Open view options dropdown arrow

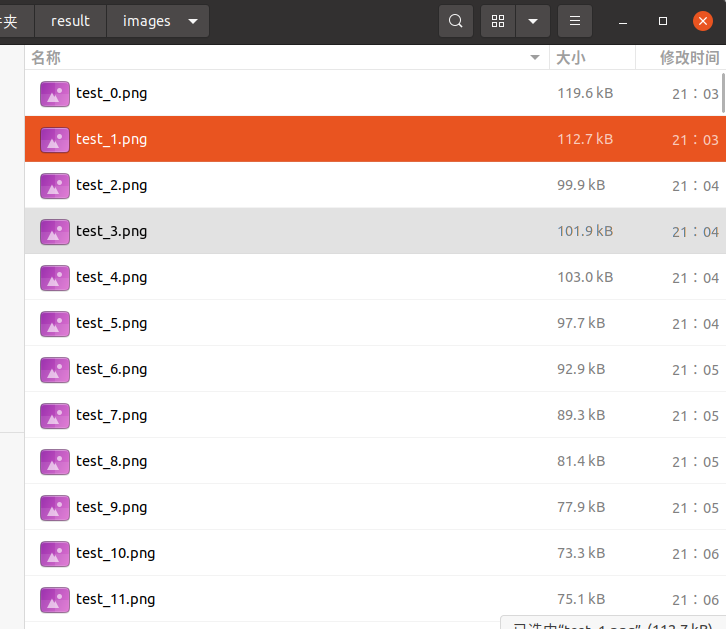coord(533,21)
